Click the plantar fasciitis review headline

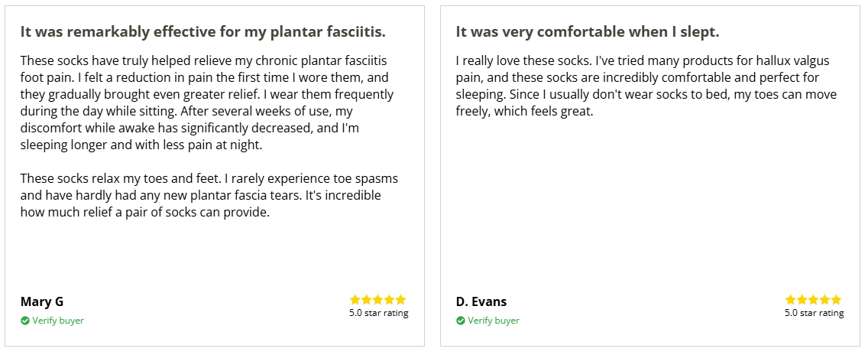[x=202, y=32]
